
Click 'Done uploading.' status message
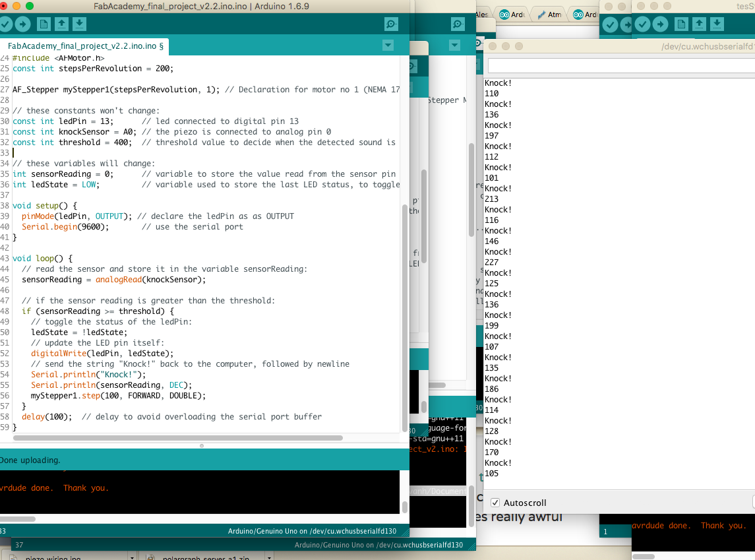(30, 460)
